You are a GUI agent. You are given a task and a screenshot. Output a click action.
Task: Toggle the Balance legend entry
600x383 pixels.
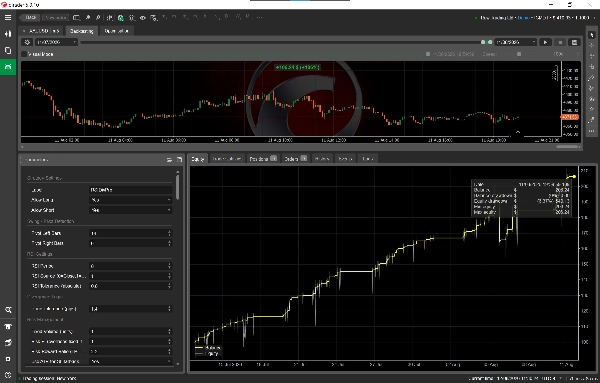tap(208, 348)
